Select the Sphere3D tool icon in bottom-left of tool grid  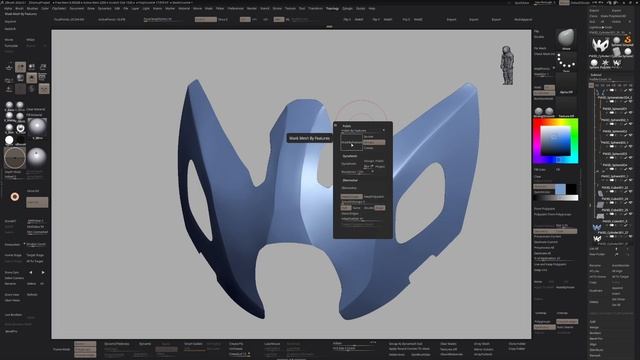click(594, 63)
